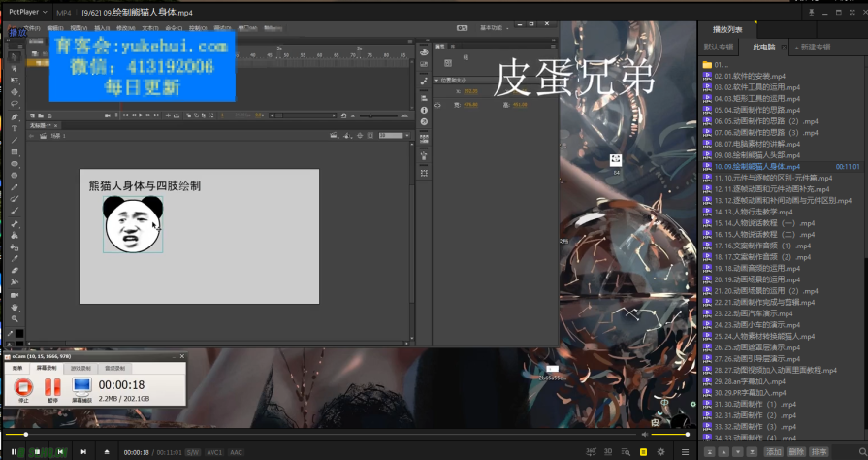Move the playlist item to the bottom

752,452
